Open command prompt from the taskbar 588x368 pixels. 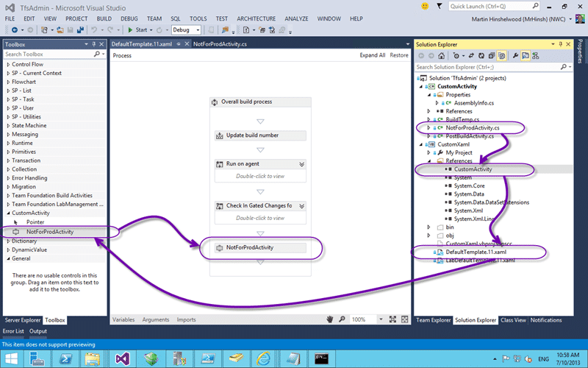[x=321, y=358]
